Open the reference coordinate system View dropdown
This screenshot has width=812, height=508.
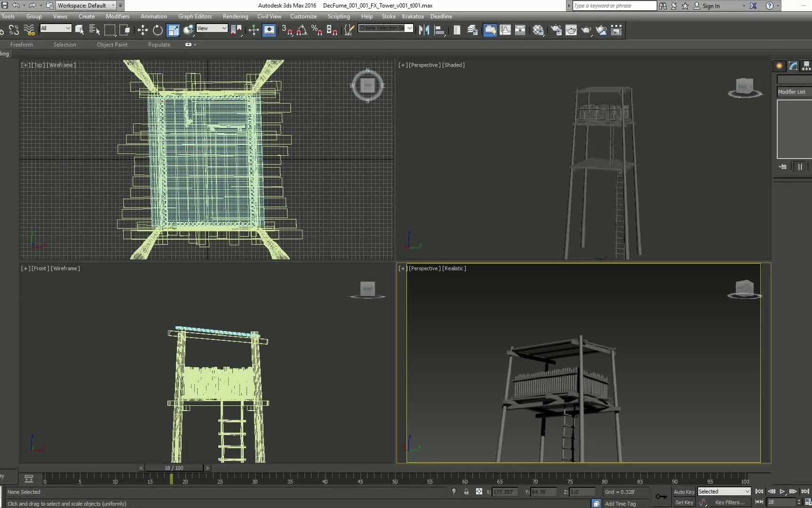click(211, 28)
